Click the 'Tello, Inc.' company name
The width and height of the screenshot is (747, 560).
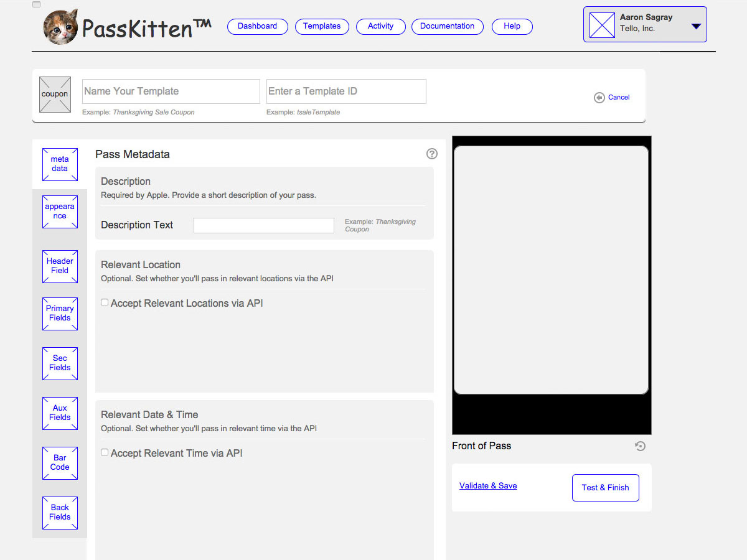click(637, 29)
